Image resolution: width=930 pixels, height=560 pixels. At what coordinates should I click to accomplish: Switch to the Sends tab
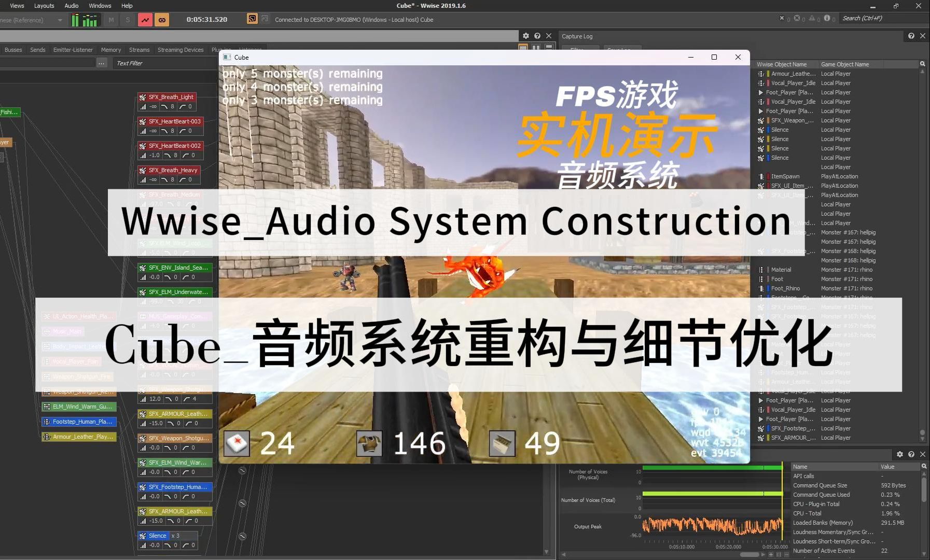38,50
